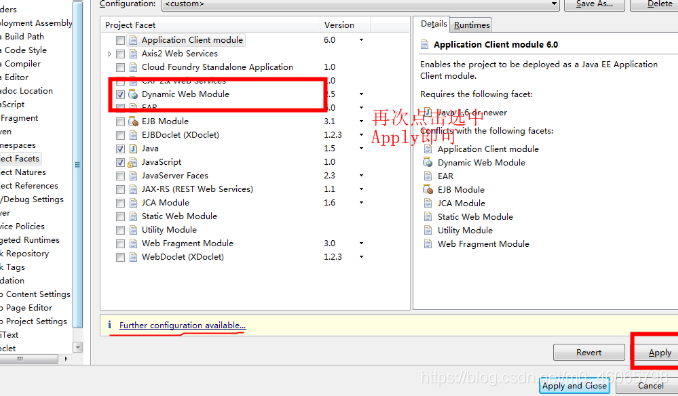Viewport: 678px width, 396px height.
Task: Open version dropdown for Application Client module
Action: pos(361,40)
